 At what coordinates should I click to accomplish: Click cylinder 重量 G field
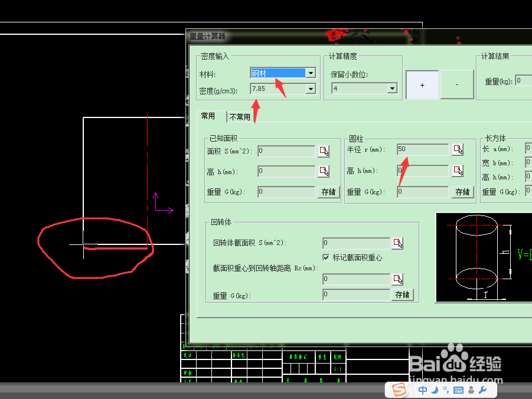pyautogui.click(x=423, y=192)
